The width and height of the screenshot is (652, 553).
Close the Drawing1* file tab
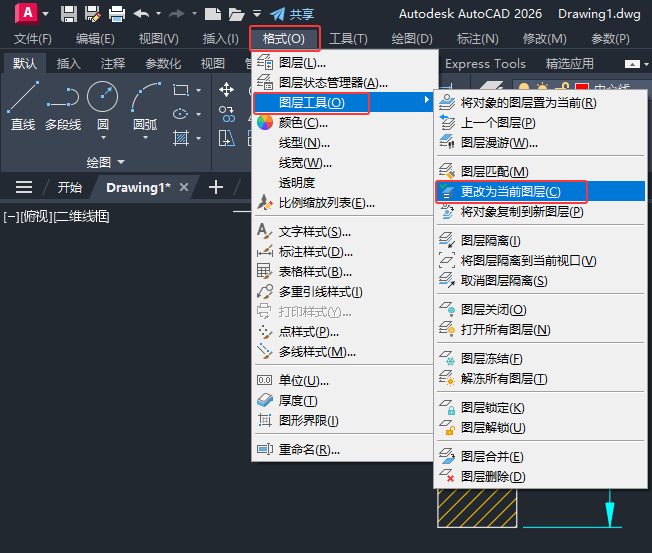pyautogui.click(x=184, y=188)
